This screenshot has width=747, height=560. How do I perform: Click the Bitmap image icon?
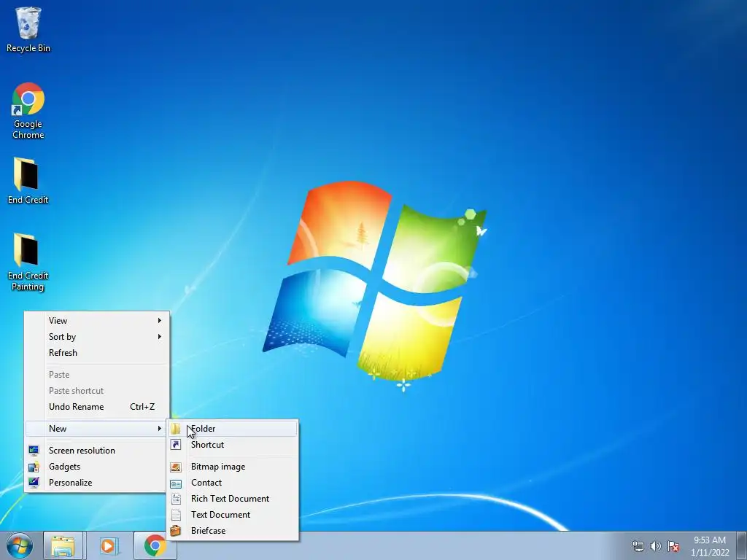176,467
